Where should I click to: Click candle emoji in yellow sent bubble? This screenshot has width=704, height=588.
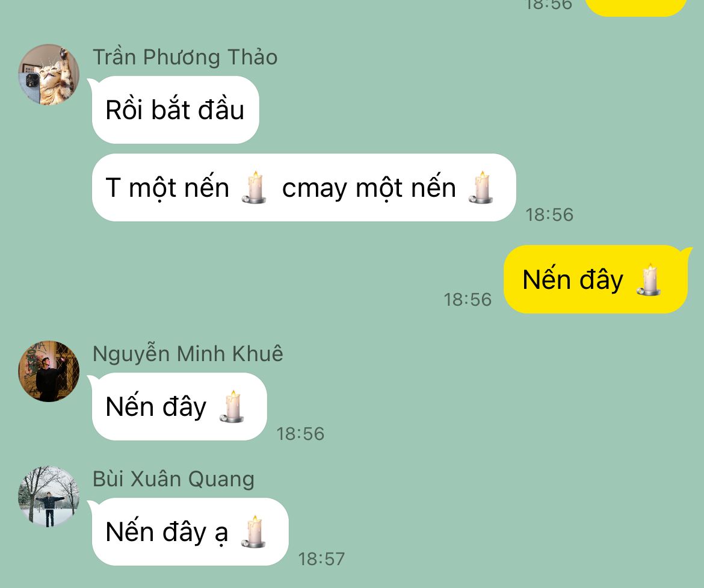(649, 279)
